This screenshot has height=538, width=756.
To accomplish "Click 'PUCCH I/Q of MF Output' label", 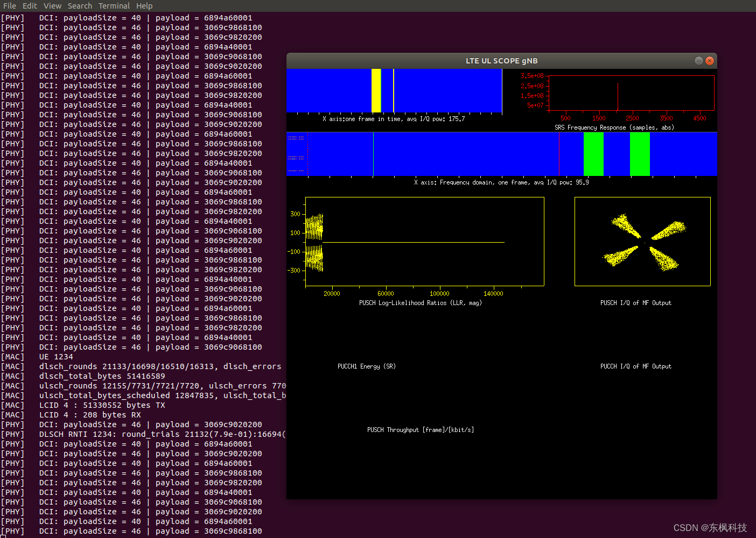I will click(636, 366).
